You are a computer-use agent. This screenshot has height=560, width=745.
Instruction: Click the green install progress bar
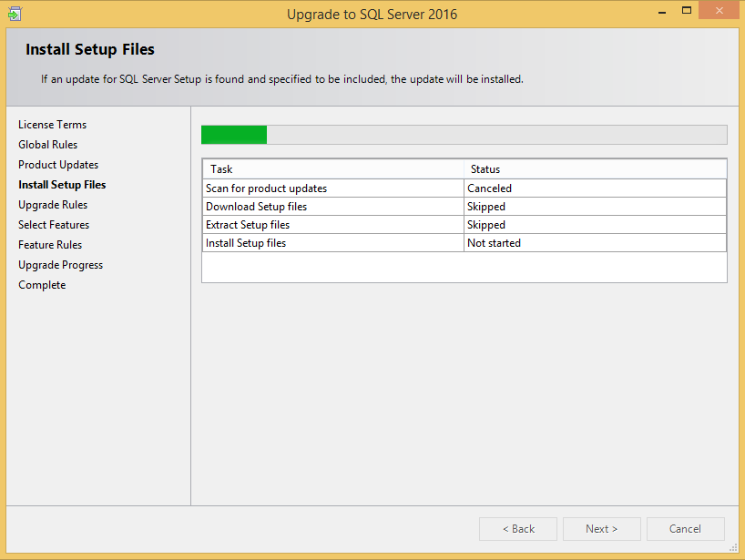click(x=464, y=135)
